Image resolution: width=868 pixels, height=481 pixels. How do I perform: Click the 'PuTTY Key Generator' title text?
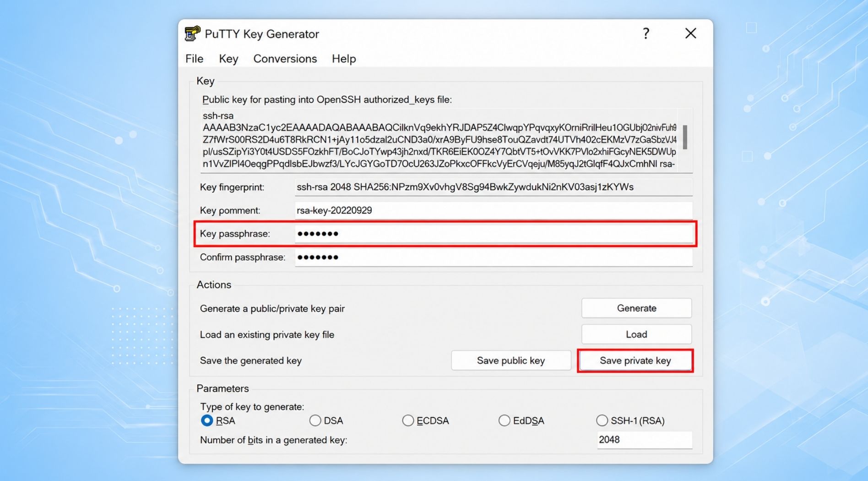click(x=262, y=34)
